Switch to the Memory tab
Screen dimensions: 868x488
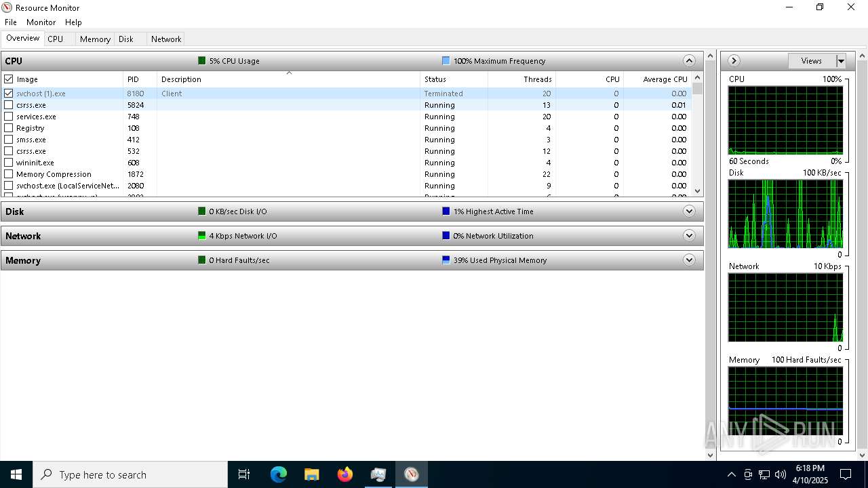point(95,39)
